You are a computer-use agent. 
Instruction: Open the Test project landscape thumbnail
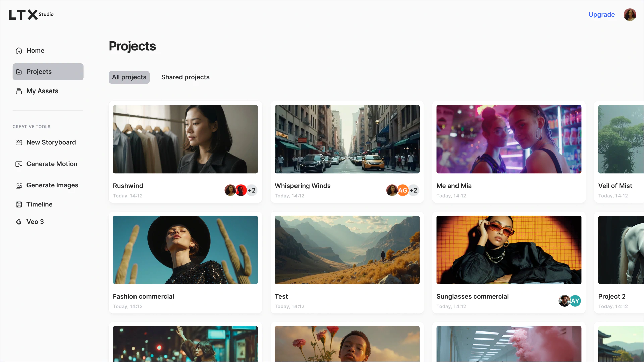pyautogui.click(x=347, y=250)
